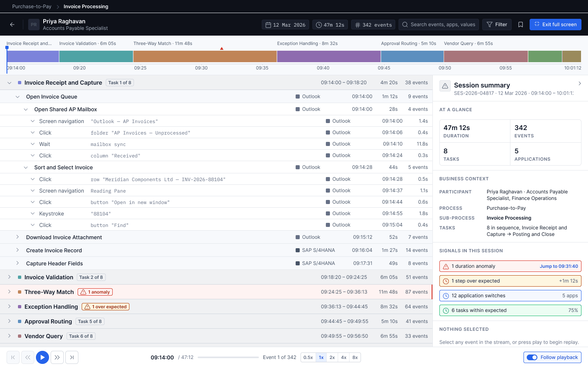Click the red anomaly marker on timeline

(222, 48)
